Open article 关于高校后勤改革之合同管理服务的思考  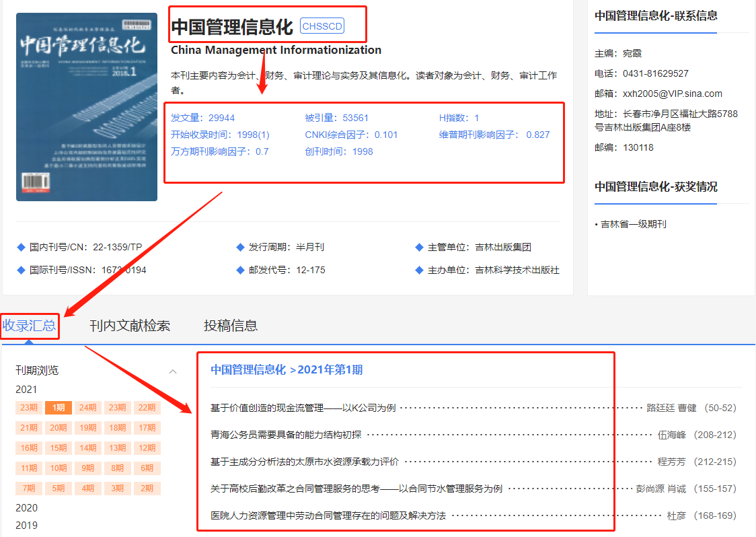click(356, 489)
